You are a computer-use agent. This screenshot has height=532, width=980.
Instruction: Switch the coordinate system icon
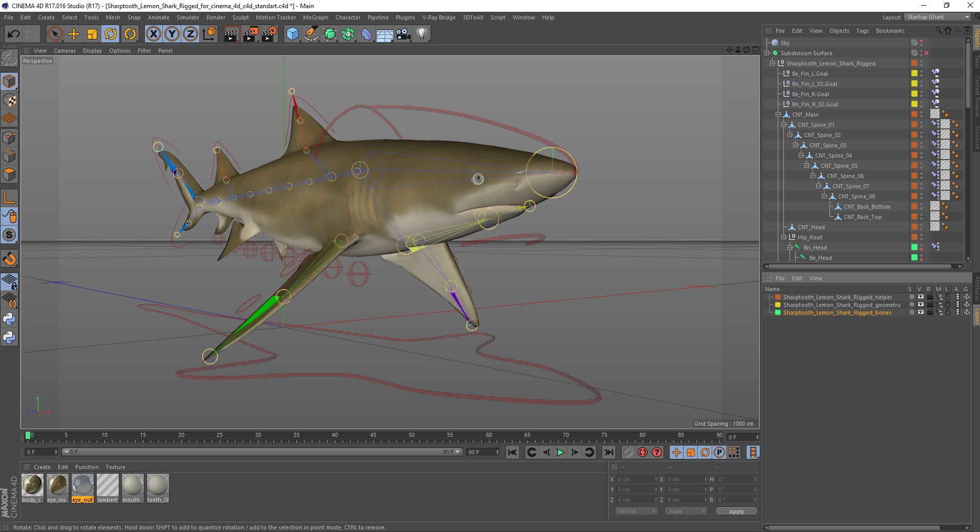(209, 34)
